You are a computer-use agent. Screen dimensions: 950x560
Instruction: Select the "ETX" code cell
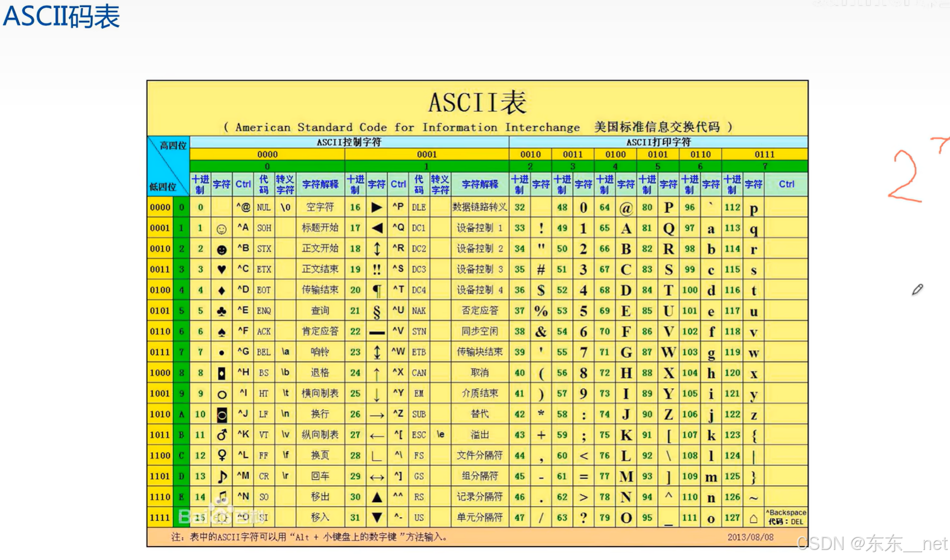(x=263, y=269)
